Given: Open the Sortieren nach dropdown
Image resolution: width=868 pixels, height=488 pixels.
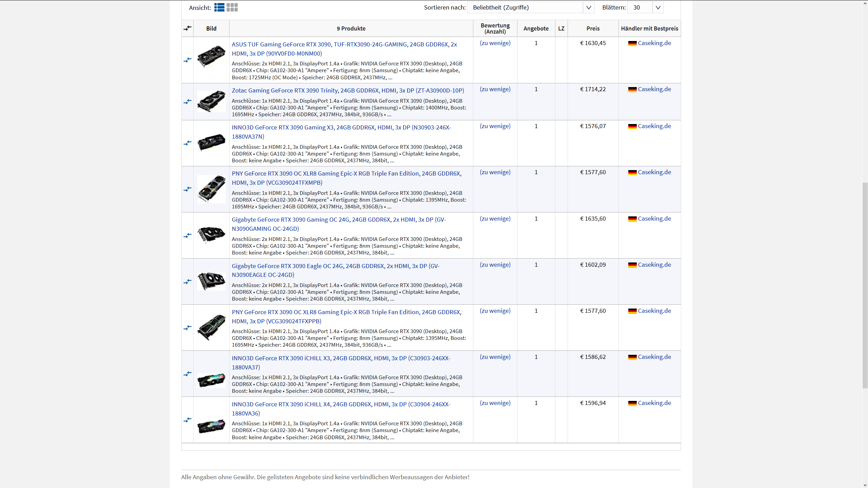Looking at the screenshot, I should (x=589, y=7).
